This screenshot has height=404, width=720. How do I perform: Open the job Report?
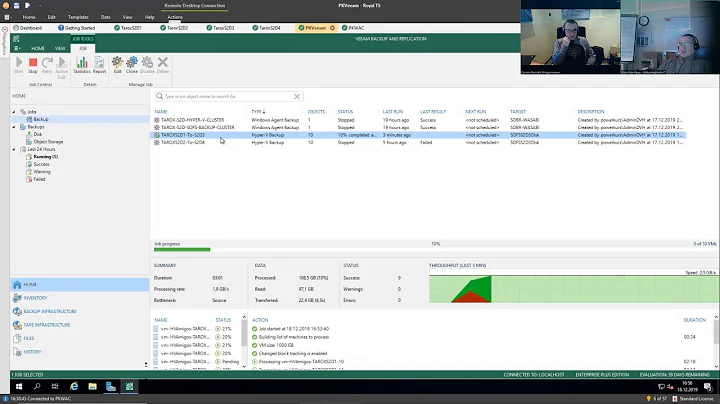(99, 65)
